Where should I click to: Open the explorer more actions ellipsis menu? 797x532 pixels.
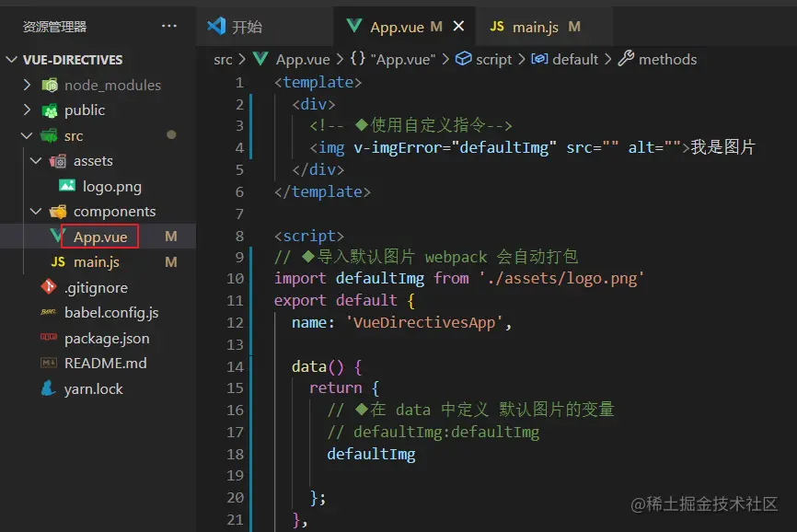tap(168, 26)
